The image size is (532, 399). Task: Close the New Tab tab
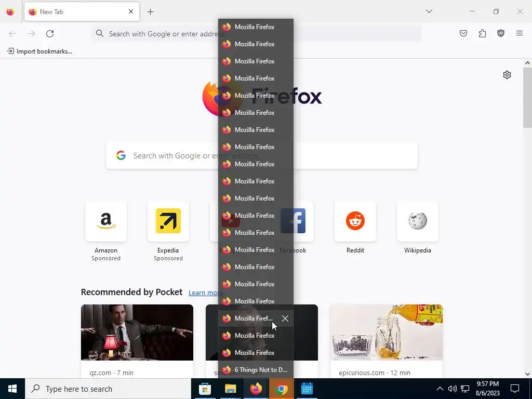pos(131,11)
